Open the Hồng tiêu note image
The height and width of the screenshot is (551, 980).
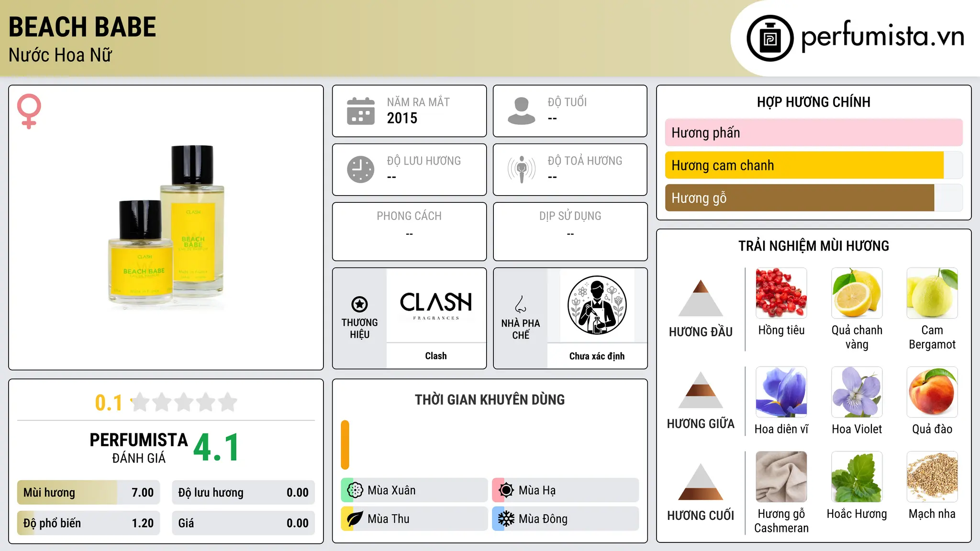click(781, 293)
